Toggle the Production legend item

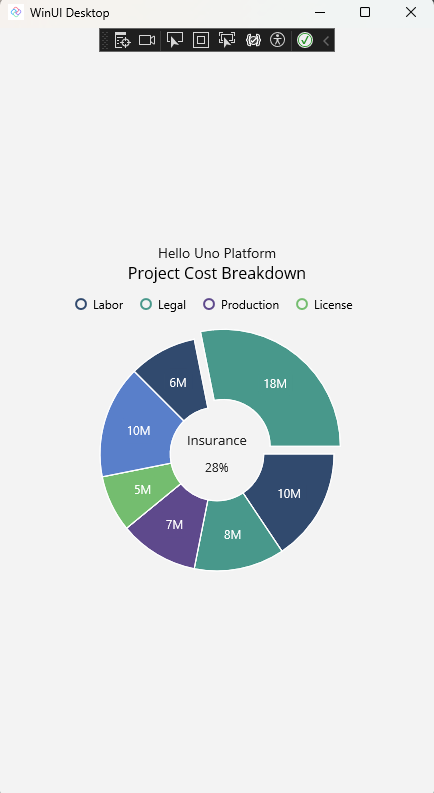pyautogui.click(x=241, y=304)
